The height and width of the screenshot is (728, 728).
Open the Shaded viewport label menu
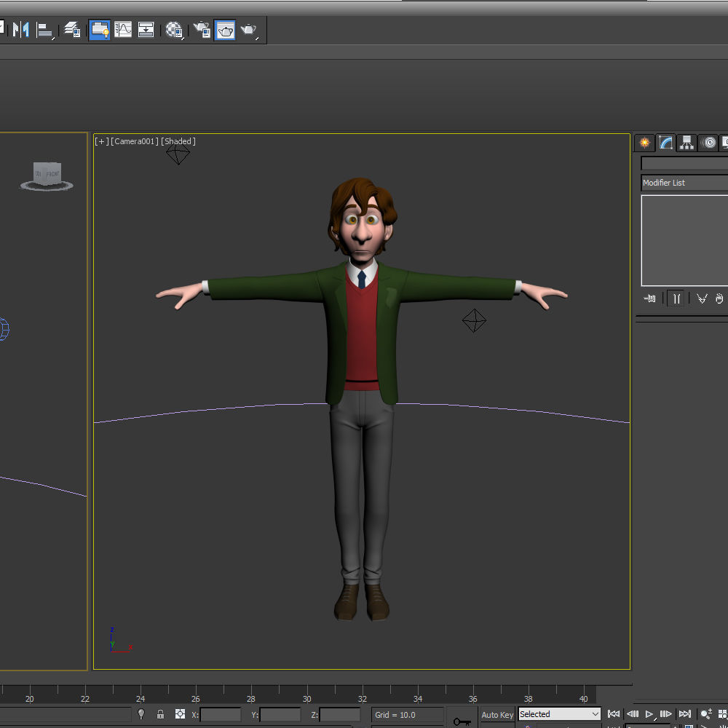pyautogui.click(x=178, y=141)
